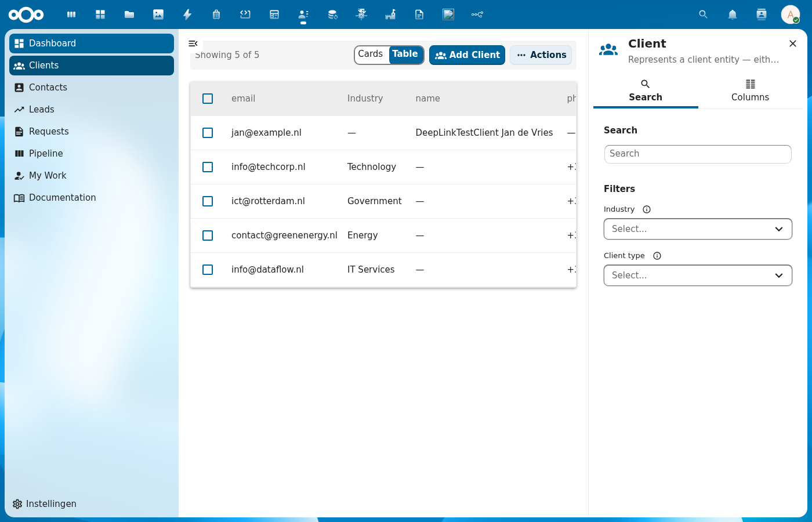The height and width of the screenshot is (522, 812).
Task: Click the Government industry cell
Action: [x=374, y=201]
